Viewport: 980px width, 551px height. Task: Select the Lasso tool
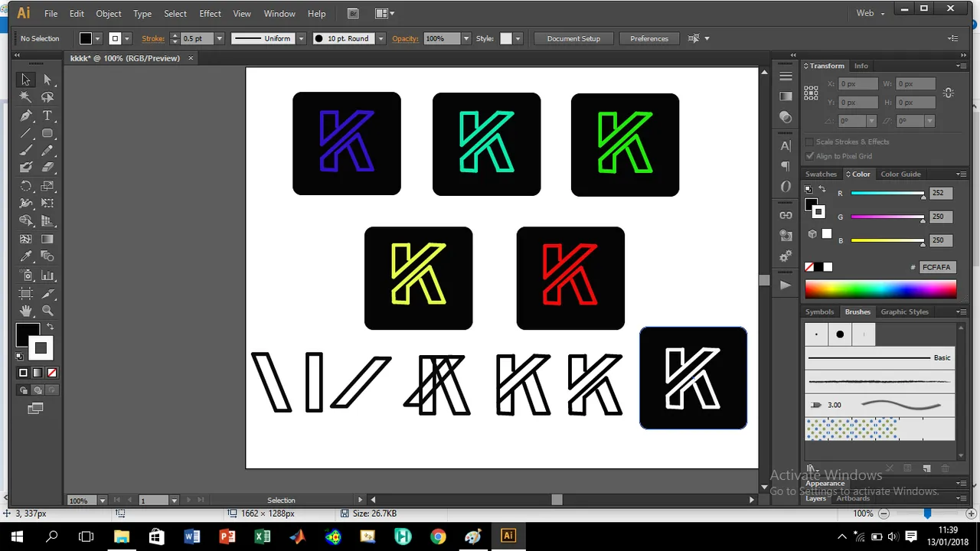point(47,97)
